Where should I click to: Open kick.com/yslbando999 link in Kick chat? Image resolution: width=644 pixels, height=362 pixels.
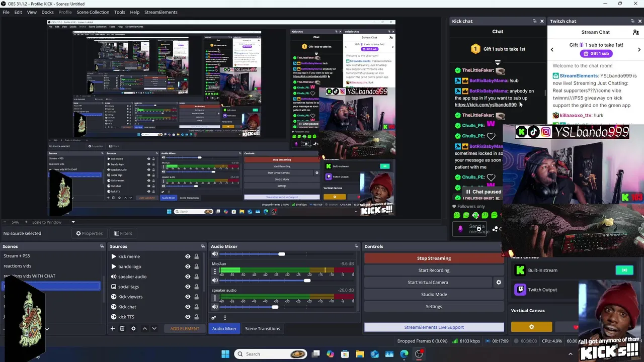[x=486, y=105]
